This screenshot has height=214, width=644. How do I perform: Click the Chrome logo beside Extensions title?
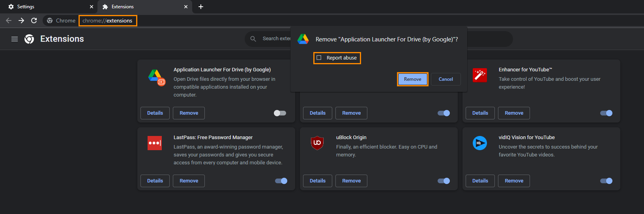coord(29,39)
